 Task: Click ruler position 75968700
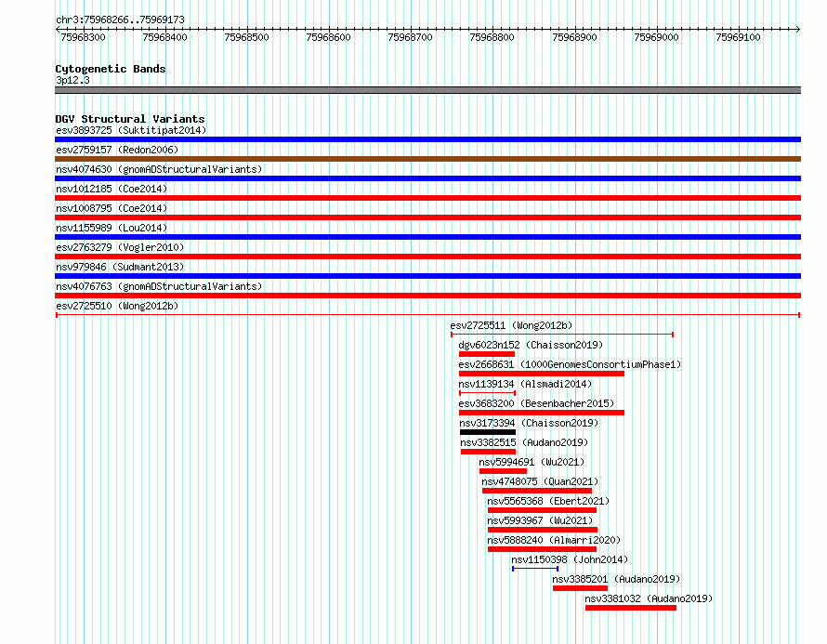coord(411,37)
